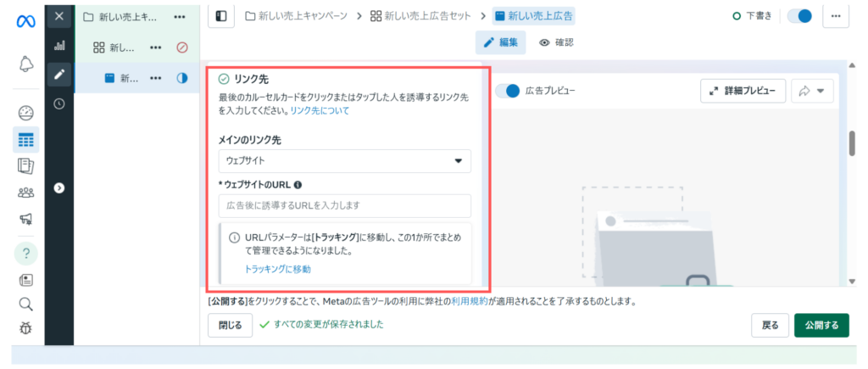Open the account overview gauge icon

(25, 113)
